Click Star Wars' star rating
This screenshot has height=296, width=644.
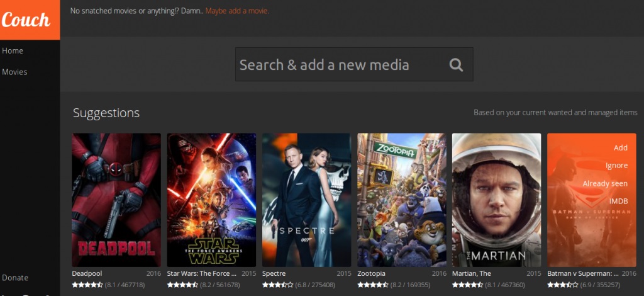182,285
